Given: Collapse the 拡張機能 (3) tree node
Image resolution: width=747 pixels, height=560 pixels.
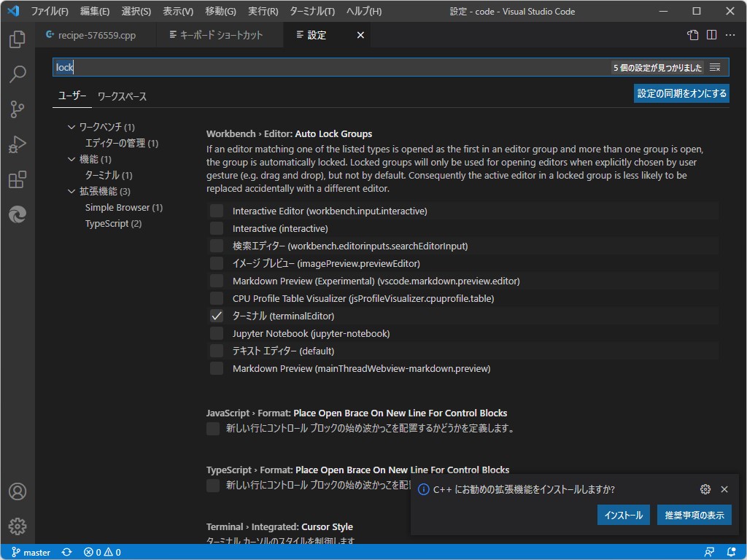Looking at the screenshot, I should (71, 192).
